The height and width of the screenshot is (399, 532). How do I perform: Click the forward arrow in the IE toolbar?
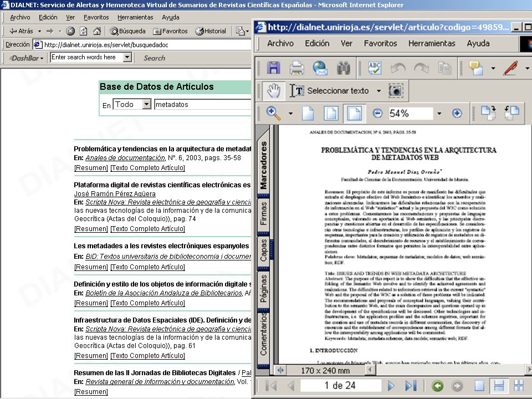tap(50, 31)
